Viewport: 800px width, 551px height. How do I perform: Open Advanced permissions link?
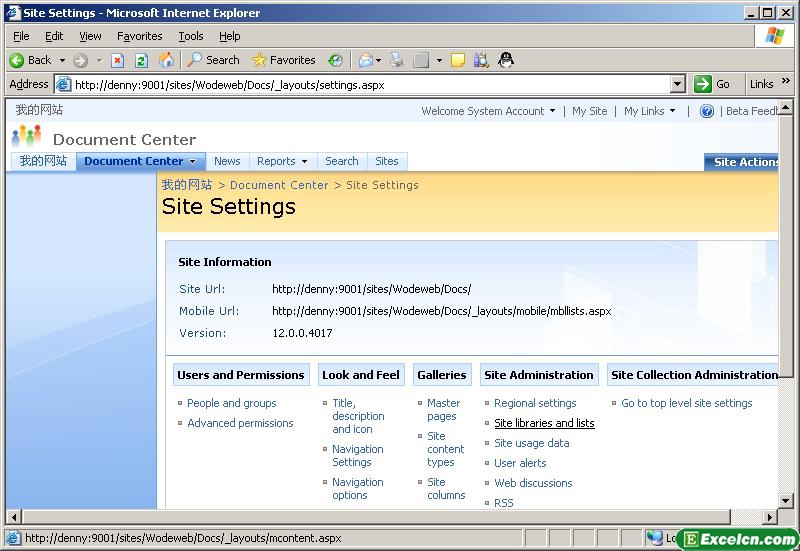click(240, 423)
